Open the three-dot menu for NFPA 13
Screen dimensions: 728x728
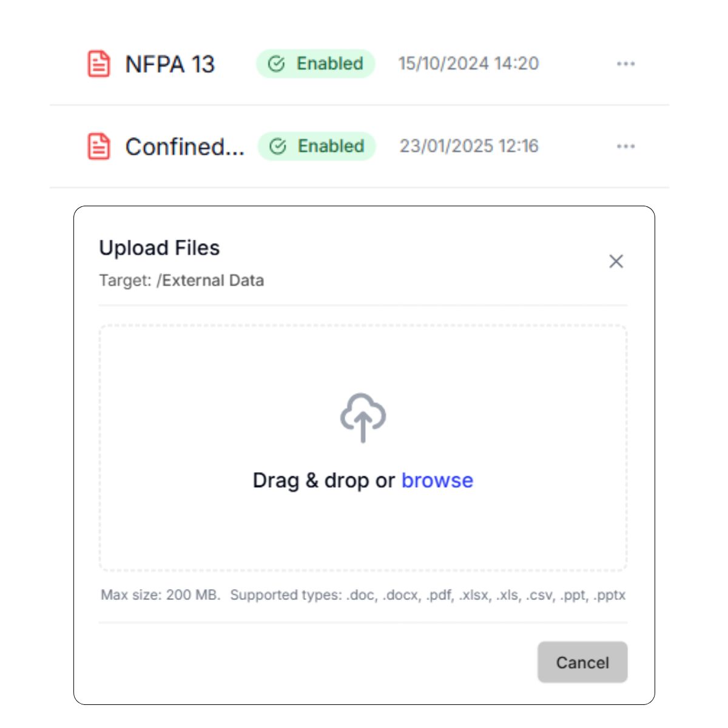625,64
